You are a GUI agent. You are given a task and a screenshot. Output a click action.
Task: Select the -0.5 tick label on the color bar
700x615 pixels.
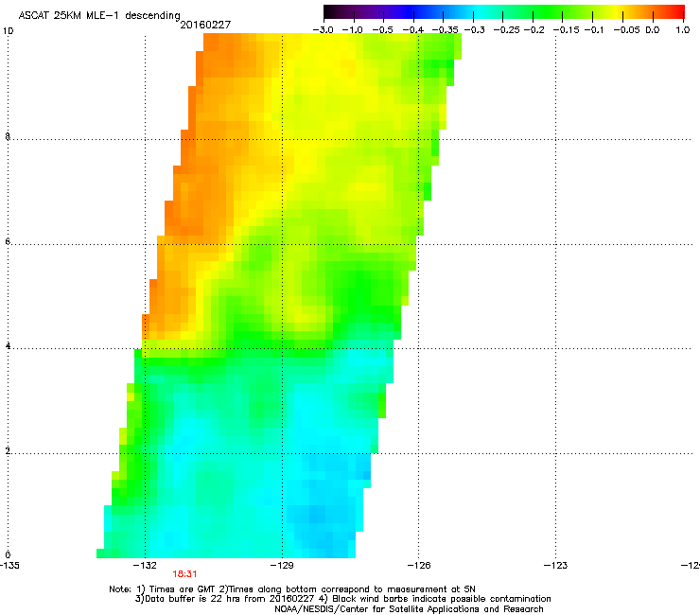tap(382, 30)
